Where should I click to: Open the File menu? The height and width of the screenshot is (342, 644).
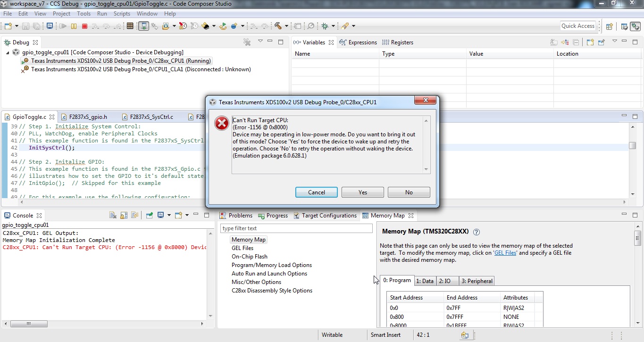tap(8, 14)
